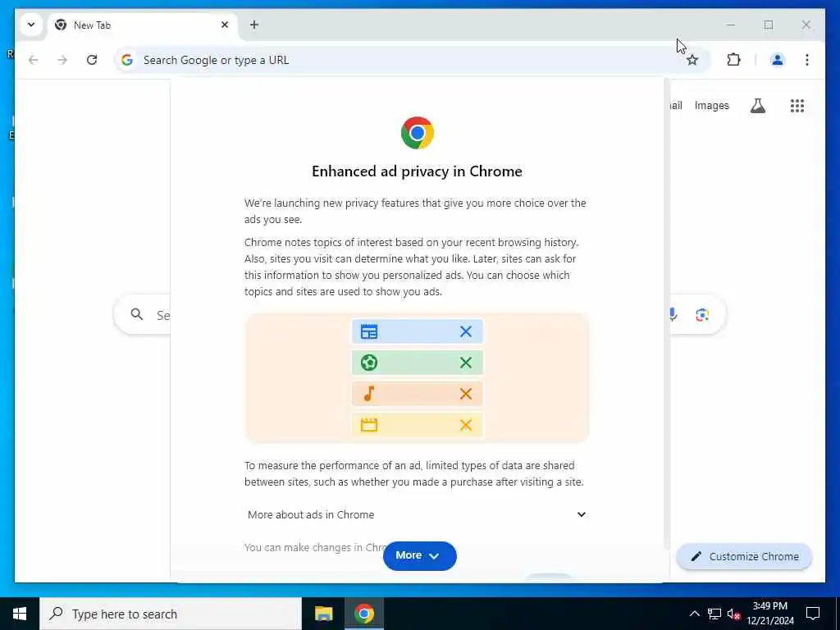Click the magnifier icon in Google search box

[x=137, y=314]
